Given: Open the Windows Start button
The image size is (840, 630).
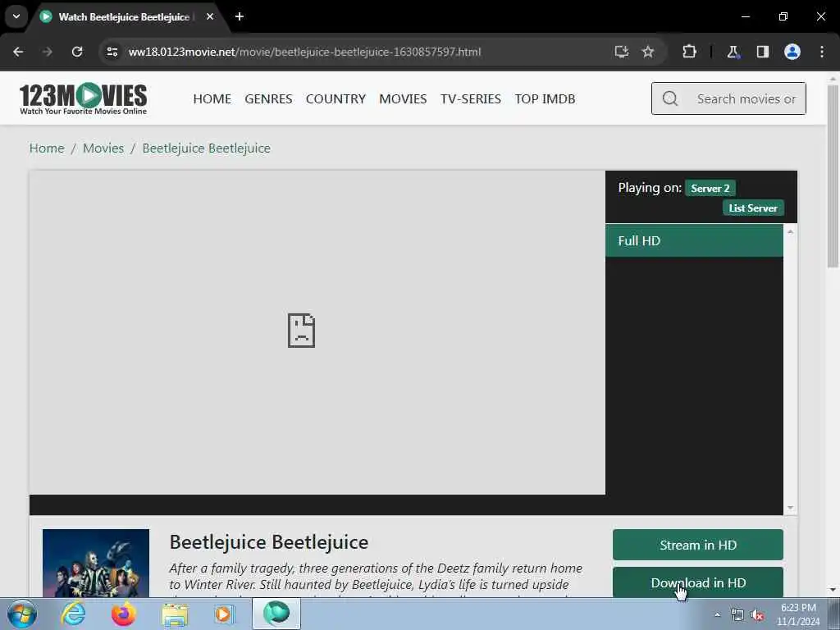Looking at the screenshot, I should point(22,614).
